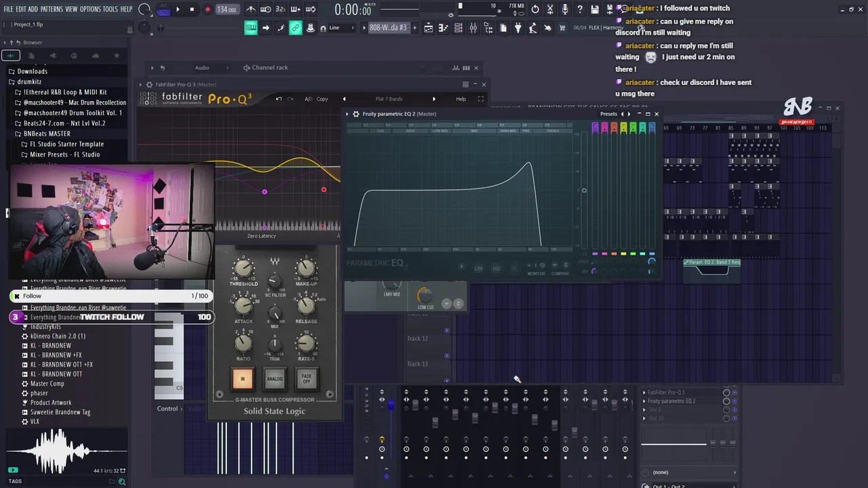Toggle the compressor ANALOG button

pos(275,379)
